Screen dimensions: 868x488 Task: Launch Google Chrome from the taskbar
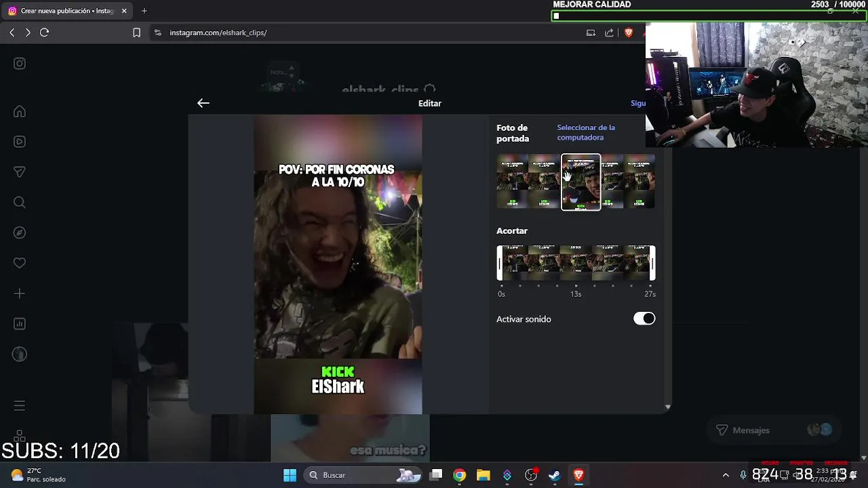coord(460,475)
